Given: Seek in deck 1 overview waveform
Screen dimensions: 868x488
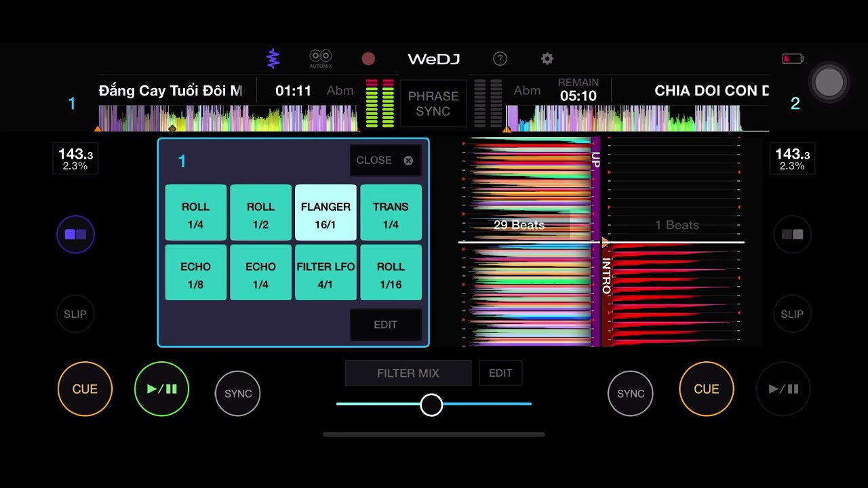Looking at the screenshot, I should (x=228, y=118).
